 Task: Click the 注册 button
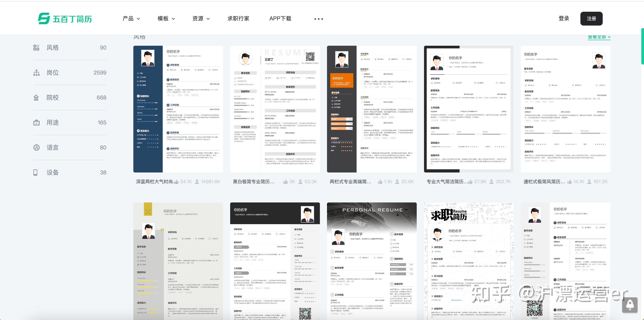(x=591, y=18)
